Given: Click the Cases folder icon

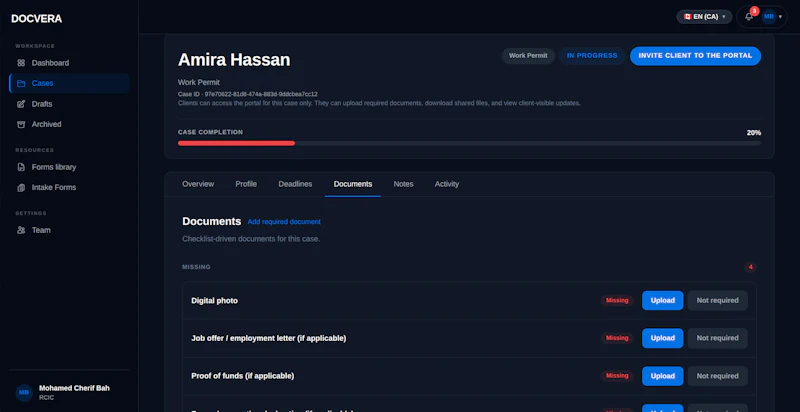Looking at the screenshot, I should (x=21, y=84).
